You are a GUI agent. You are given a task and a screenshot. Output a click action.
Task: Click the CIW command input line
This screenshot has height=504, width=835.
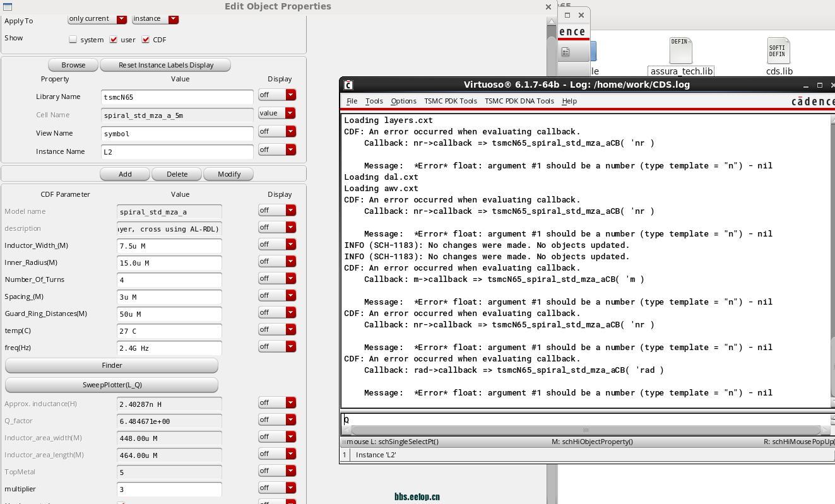click(586, 419)
